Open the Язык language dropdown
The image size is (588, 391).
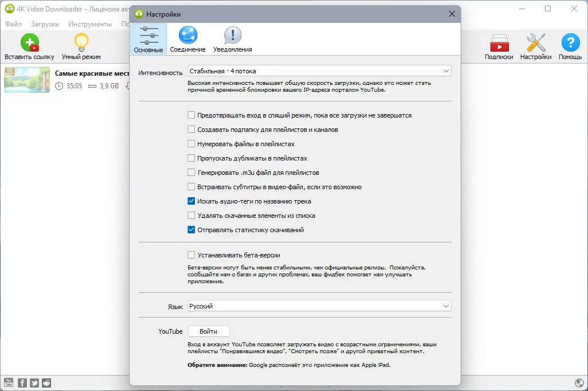click(x=319, y=306)
